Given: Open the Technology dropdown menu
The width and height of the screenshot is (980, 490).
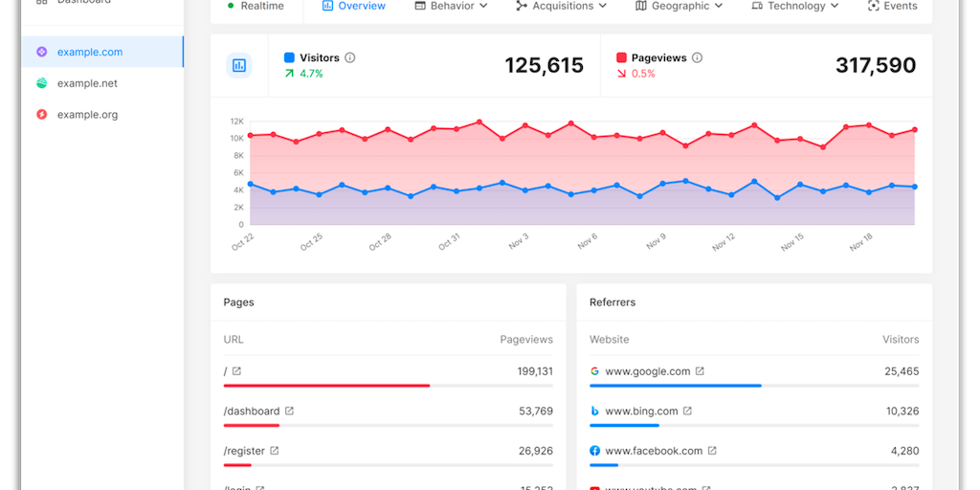Looking at the screenshot, I should 795,6.
